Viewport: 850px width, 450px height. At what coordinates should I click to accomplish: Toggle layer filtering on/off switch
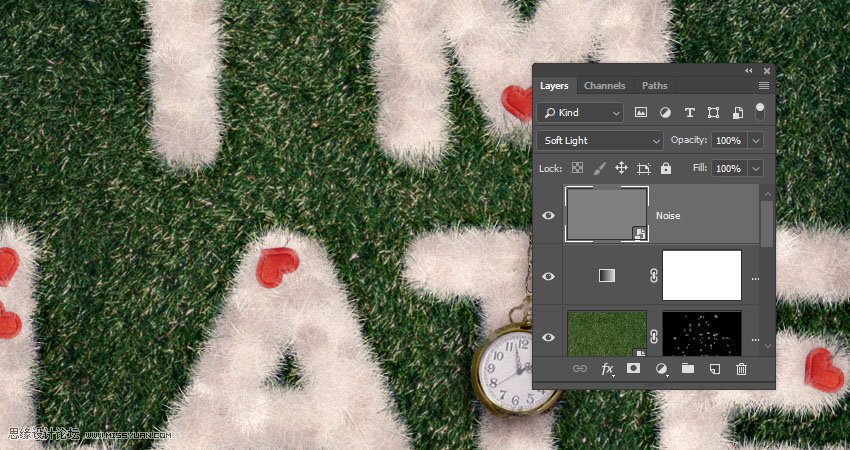(760, 112)
